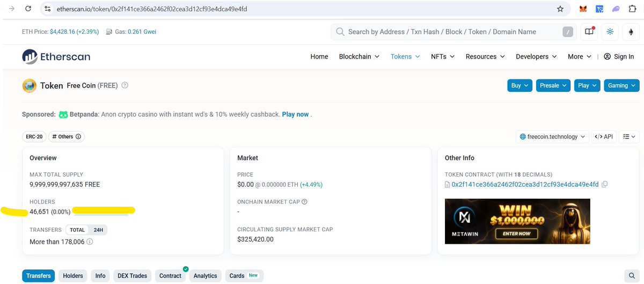Select TOTAL transfers toggle
Viewport: 644px width, 284px height.
[77, 230]
